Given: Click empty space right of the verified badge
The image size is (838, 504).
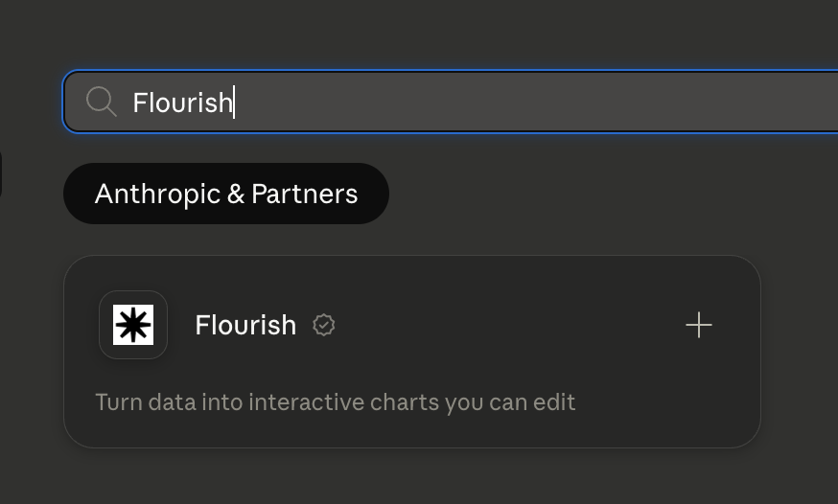Looking at the screenshot, I should [508, 325].
